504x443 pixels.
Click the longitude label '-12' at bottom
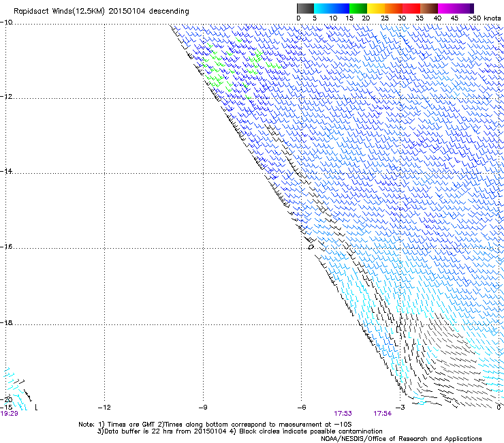pyautogui.click(x=104, y=408)
